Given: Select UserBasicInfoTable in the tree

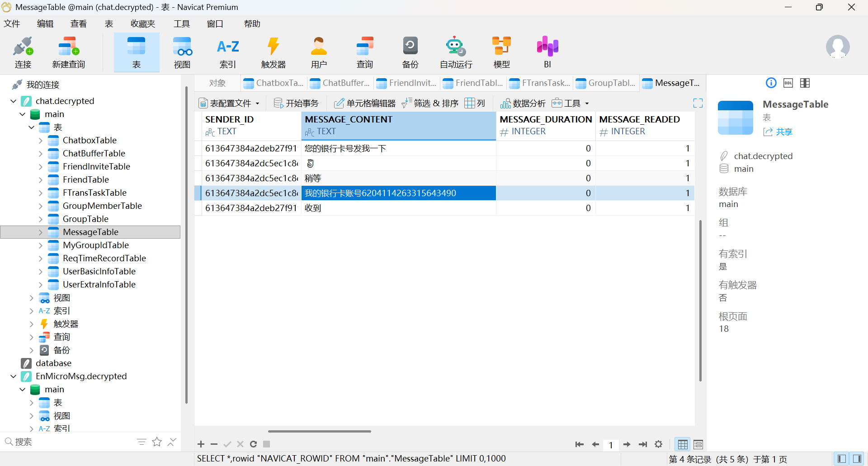Looking at the screenshot, I should pyautogui.click(x=99, y=271).
